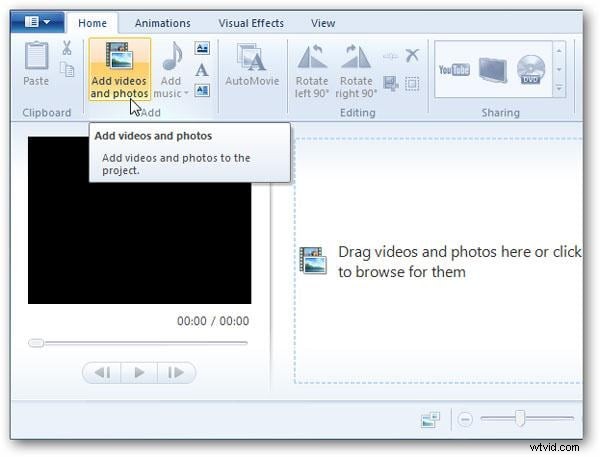Click the 00:00 / 00:00 time display
The image size is (600, 457).
(x=213, y=321)
